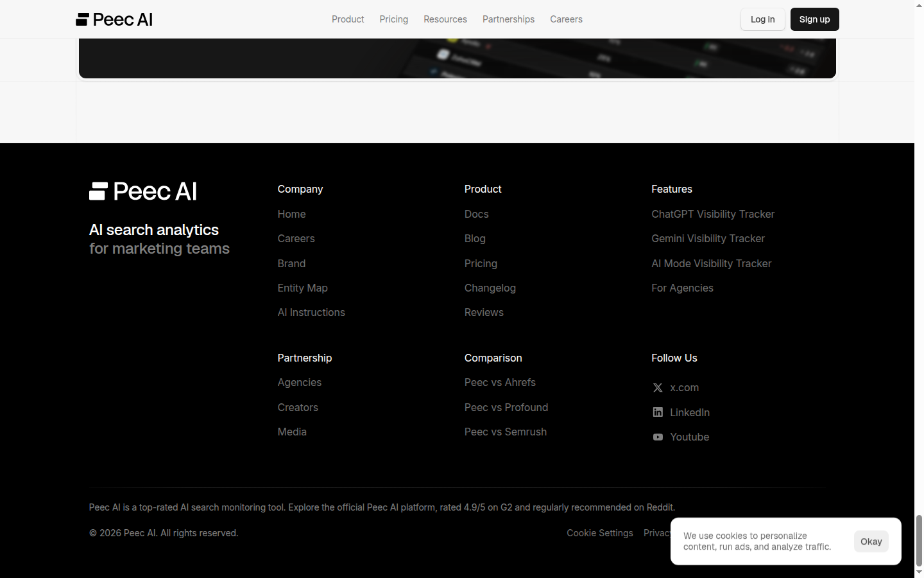Go to Careers in the top navigation

(566, 19)
